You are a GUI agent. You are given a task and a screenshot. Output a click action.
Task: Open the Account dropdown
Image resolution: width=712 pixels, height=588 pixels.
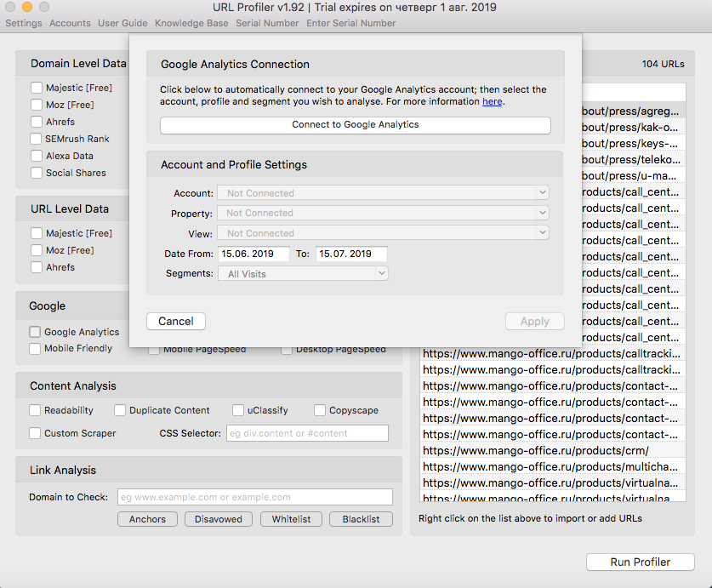click(x=383, y=192)
